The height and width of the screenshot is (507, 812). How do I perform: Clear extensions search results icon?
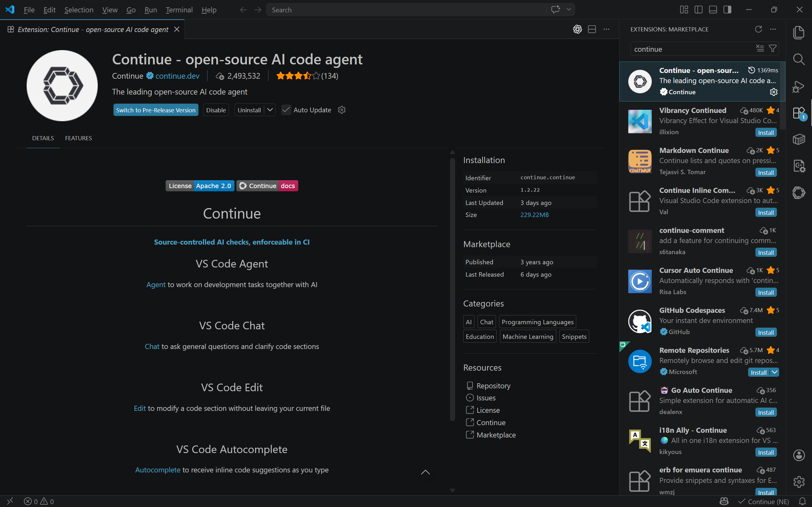760,49
